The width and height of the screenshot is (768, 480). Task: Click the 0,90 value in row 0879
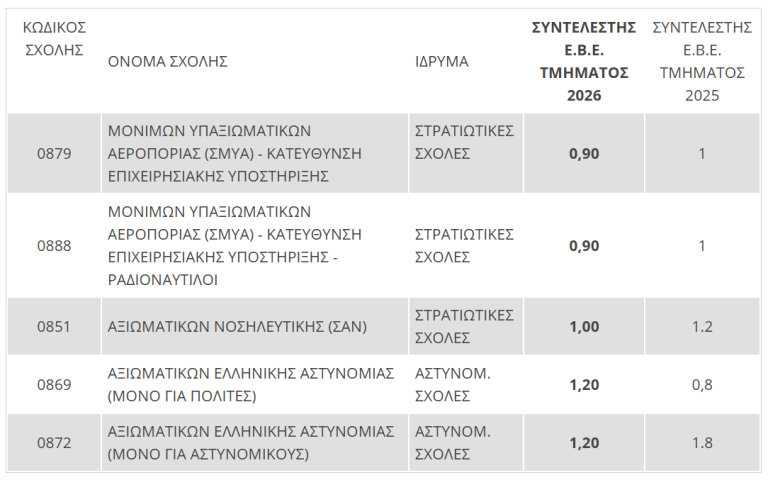(584, 153)
